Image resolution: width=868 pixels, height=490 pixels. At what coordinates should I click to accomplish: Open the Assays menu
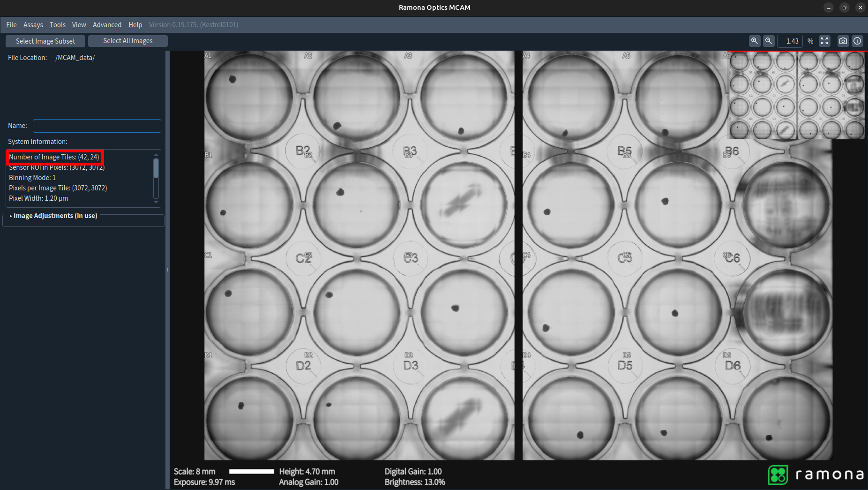pyautogui.click(x=33, y=25)
